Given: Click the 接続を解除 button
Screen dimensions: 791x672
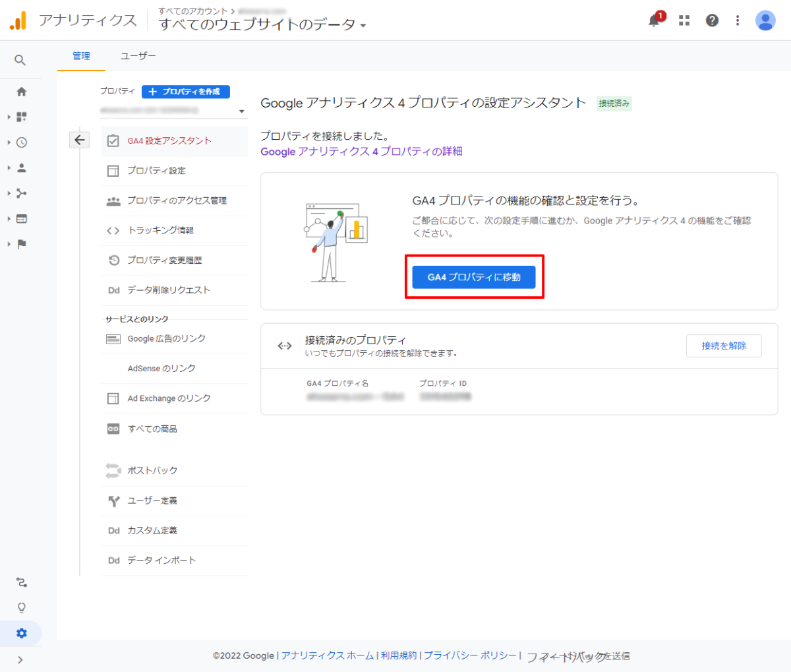Looking at the screenshot, I should [724, 346].
